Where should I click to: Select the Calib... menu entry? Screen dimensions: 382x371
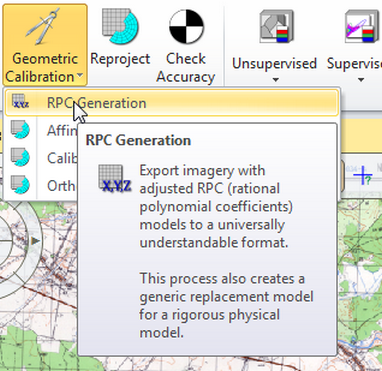62,158
